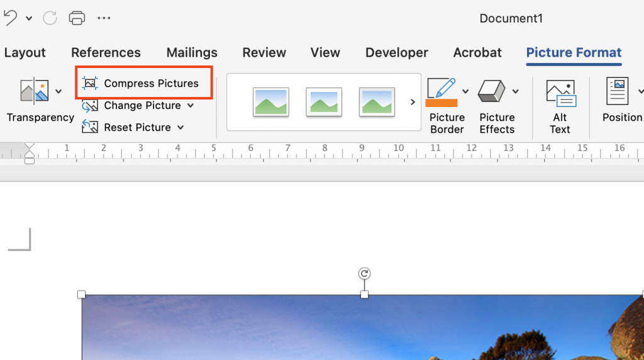
Task: Open the more options ellipsis menu
Action: point(104,18)
